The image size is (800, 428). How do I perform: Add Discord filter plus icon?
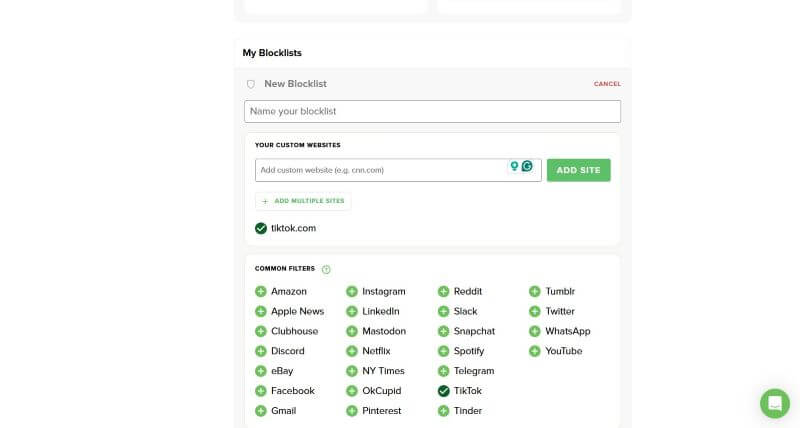(x=261, y=351)
